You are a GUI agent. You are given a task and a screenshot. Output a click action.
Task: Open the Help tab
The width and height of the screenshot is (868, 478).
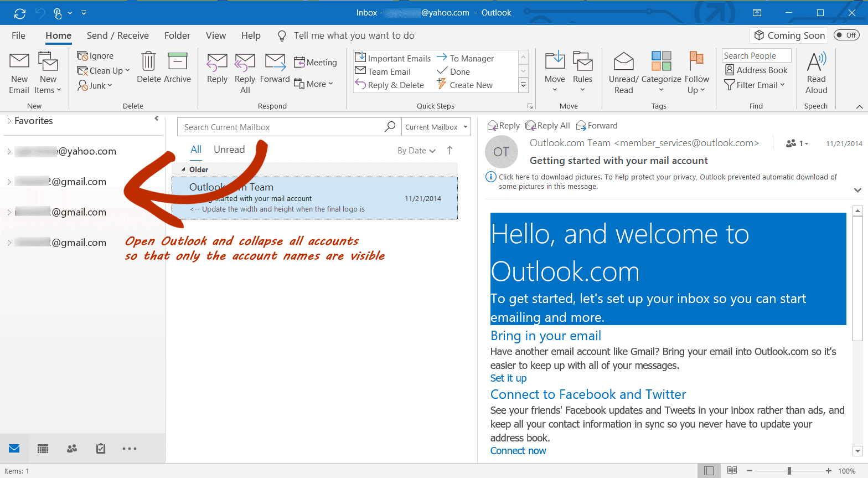(x=251, y=35)
